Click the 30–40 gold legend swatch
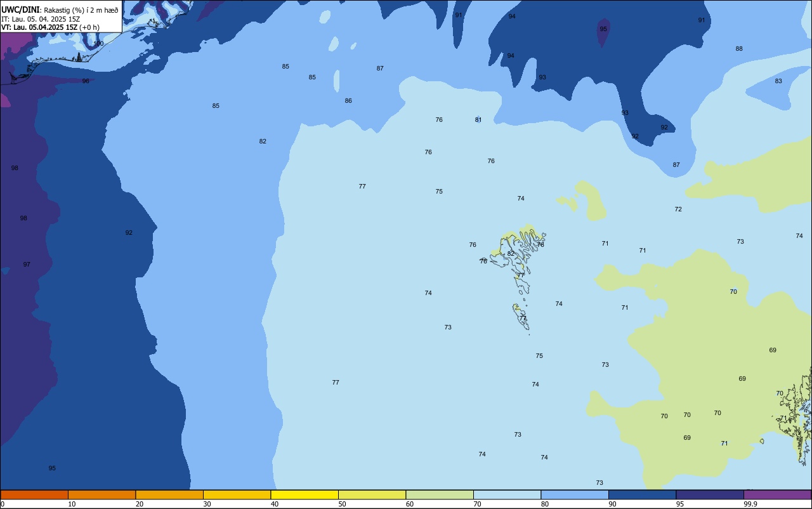 [x=237, y=494]
